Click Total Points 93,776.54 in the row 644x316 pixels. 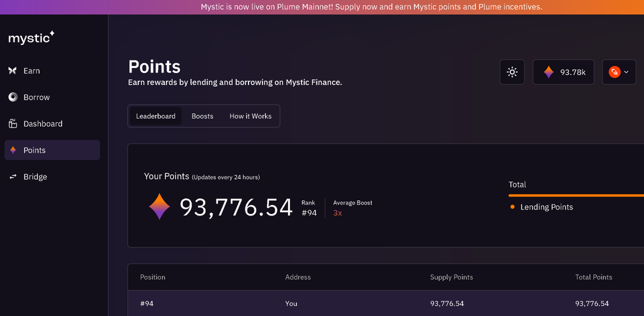pyautogui.click(x=592, y=304)
